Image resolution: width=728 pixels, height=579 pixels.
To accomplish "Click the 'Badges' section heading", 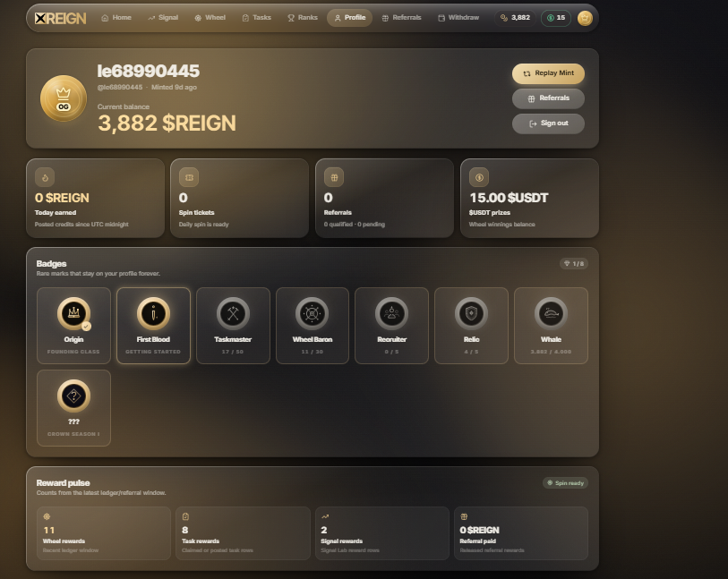I will 52,263.
